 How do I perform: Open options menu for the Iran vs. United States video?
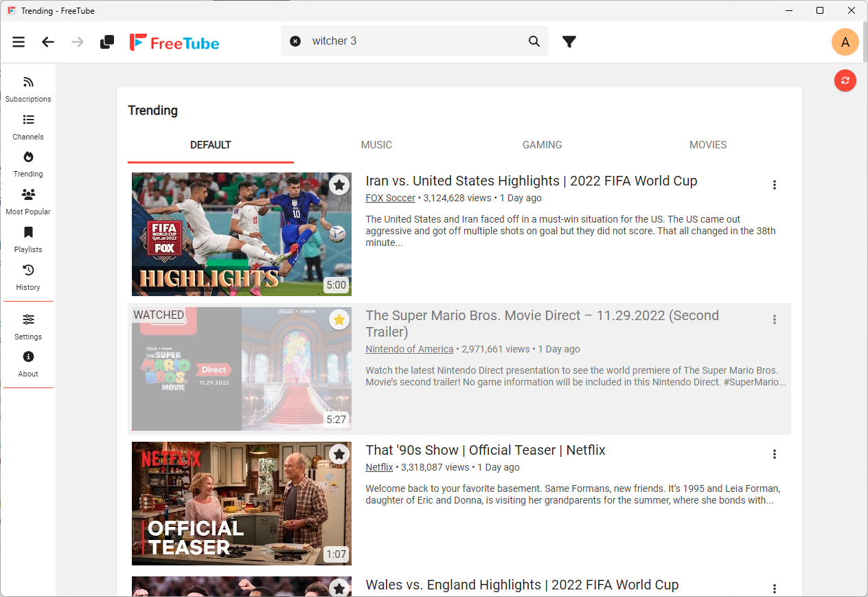click(775, 185)
